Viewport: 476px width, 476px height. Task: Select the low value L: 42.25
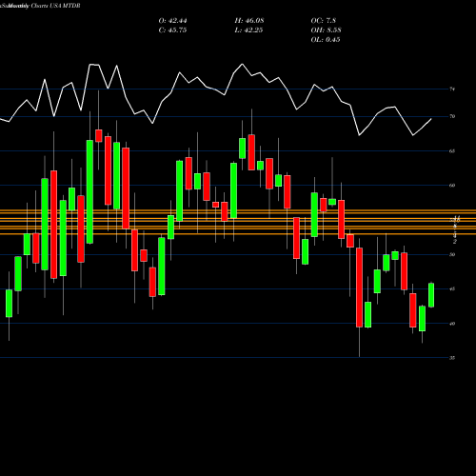(x=248, y=30)
